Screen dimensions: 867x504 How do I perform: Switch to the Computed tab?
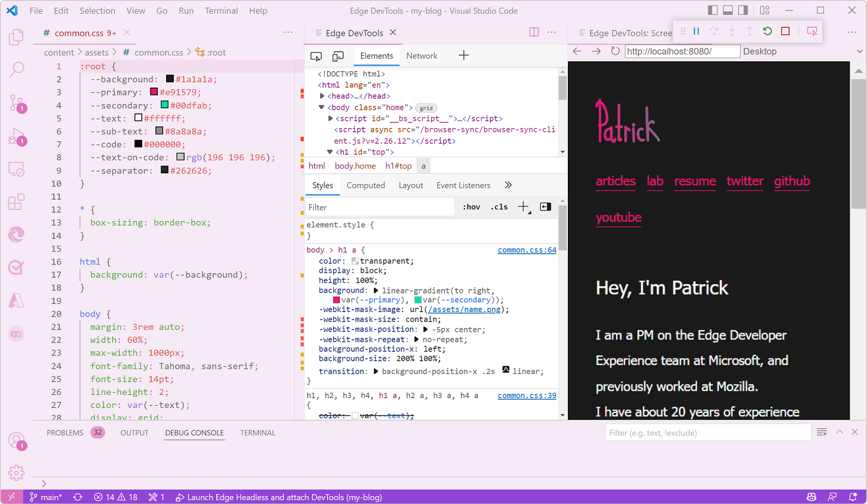point(365,185)
